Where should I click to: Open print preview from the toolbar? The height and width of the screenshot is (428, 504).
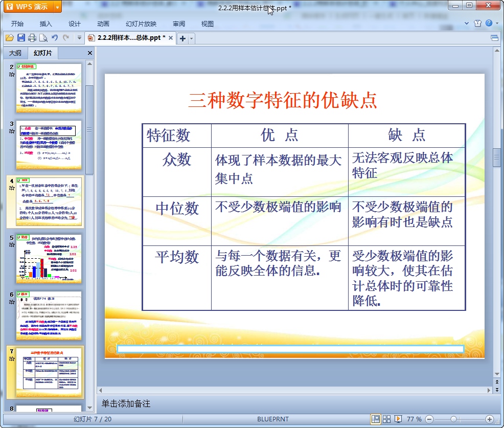point(43,38)
